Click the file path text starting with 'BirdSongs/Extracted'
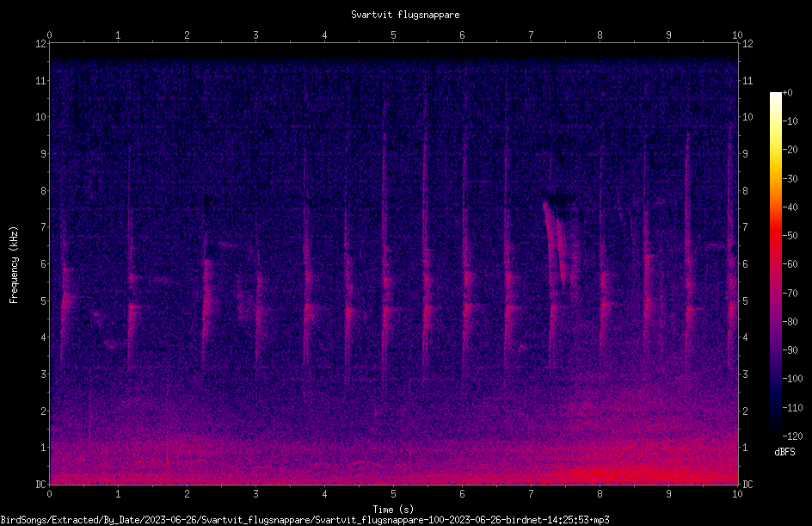Screen dimensions: 812x526 coord(304,520)
